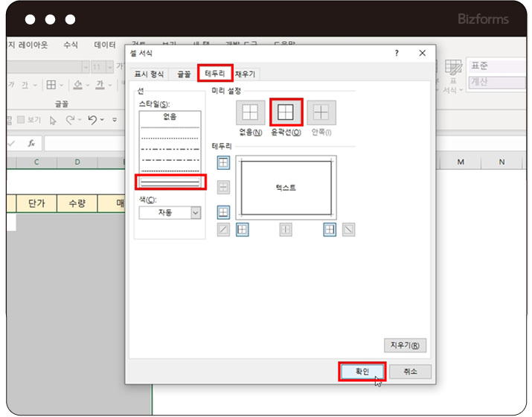Viewport: 532px width, 417px height.
Task: Select the 없음(N) border preset
Action: [x=251, y=112]
